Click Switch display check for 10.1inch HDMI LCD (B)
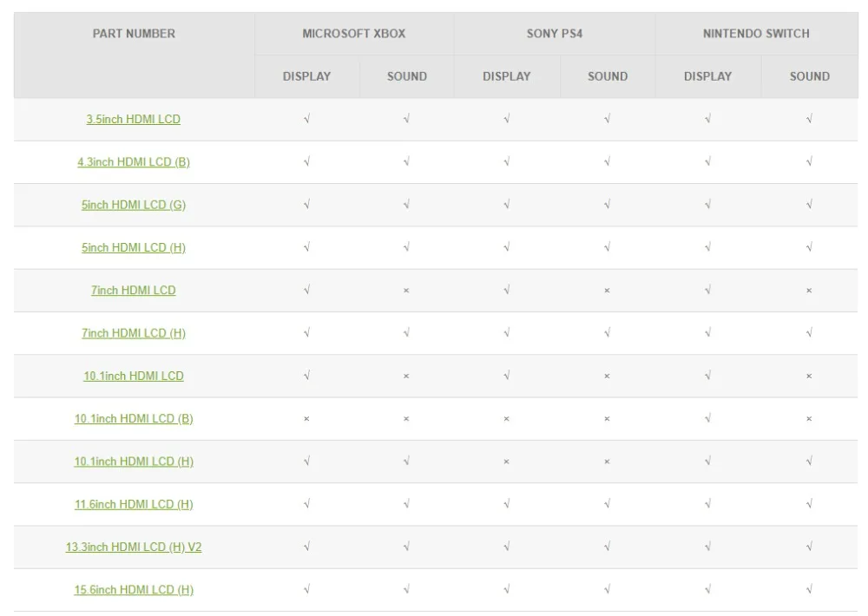The image size is (868, 616). pyautogui.click(x=707, y=418)
